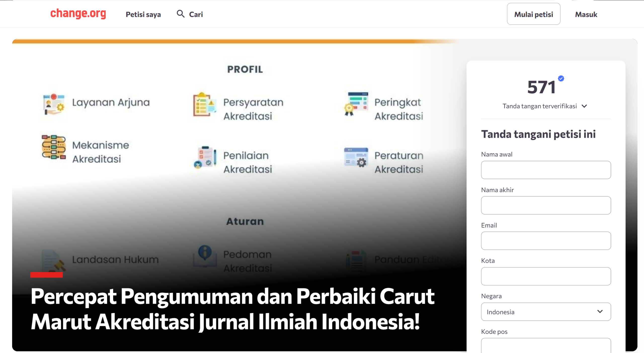Click the Penilaian Akreditasi icon
The height and width of the screenshot is (353, 644).
(205, 157)
